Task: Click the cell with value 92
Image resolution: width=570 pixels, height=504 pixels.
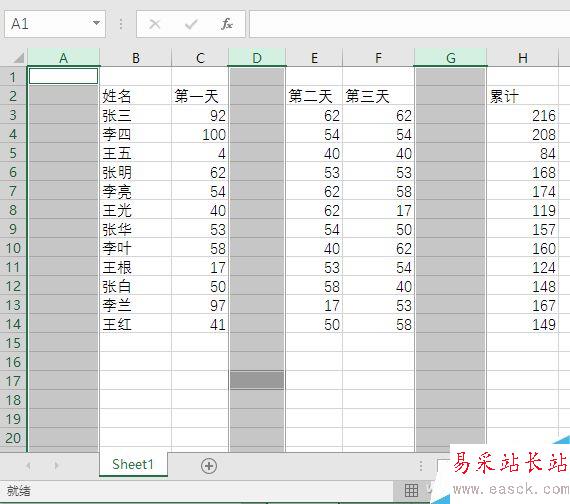Action: tap(200, 115)
